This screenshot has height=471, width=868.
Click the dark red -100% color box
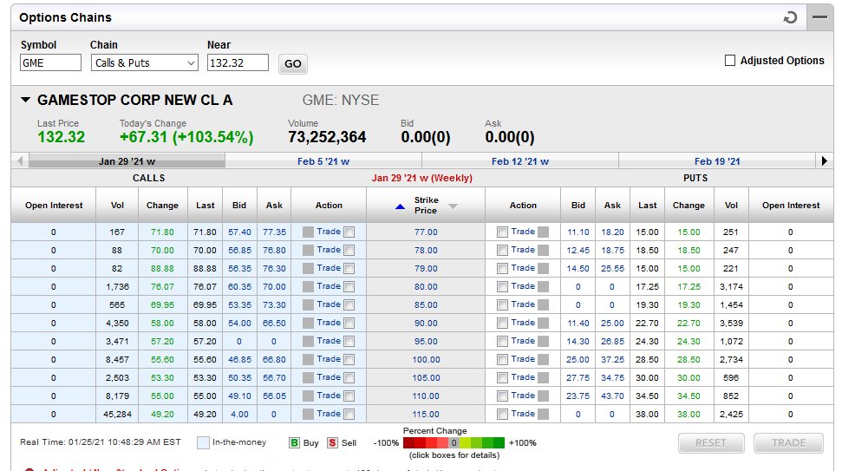coord(408,442)
